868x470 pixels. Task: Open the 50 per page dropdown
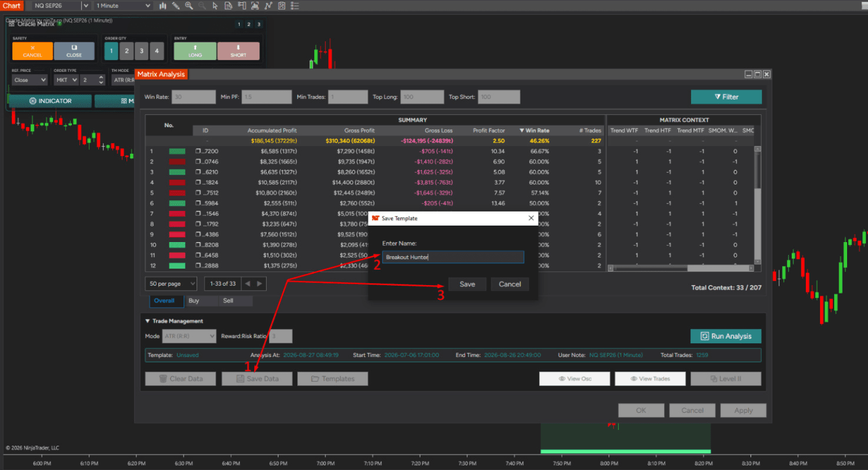tap(171, 284)
